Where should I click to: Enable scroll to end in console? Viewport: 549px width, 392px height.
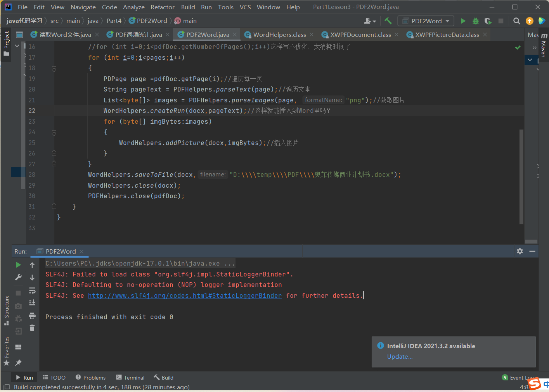point(32,302)
